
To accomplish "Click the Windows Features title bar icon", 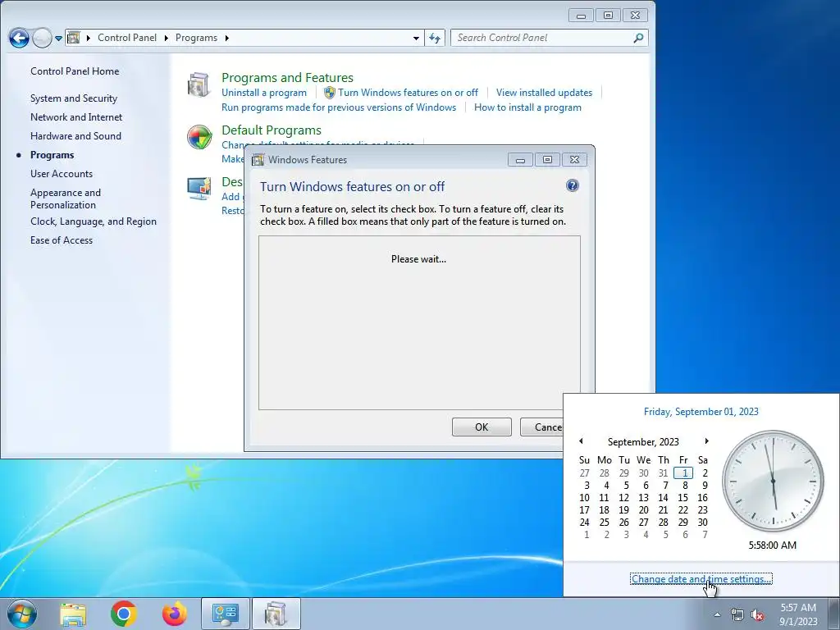I will pos(258,160).
